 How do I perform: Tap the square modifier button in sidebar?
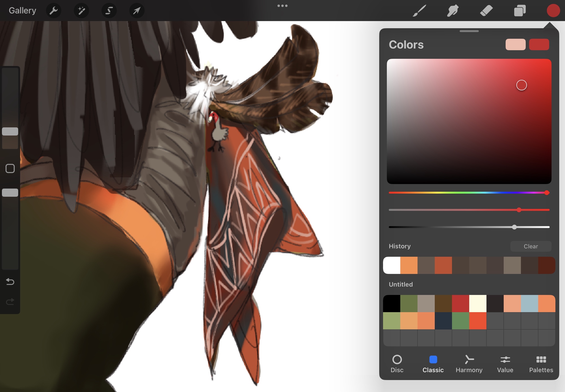click(10, 168)
